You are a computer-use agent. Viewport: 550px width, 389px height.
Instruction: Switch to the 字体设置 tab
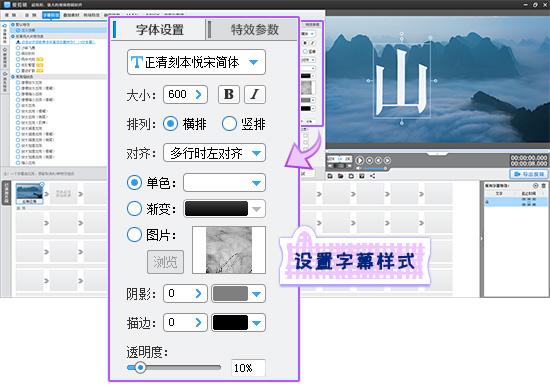tap(160, 29)
